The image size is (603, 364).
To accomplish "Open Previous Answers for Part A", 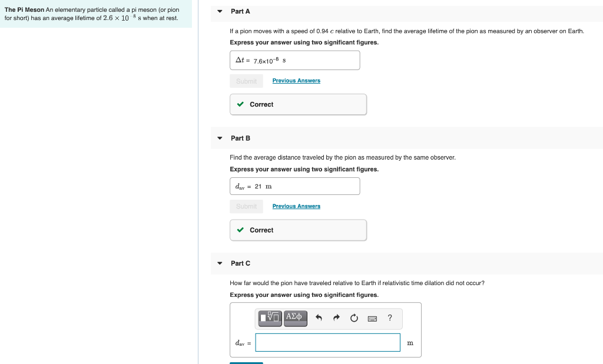I will [296, 80].
